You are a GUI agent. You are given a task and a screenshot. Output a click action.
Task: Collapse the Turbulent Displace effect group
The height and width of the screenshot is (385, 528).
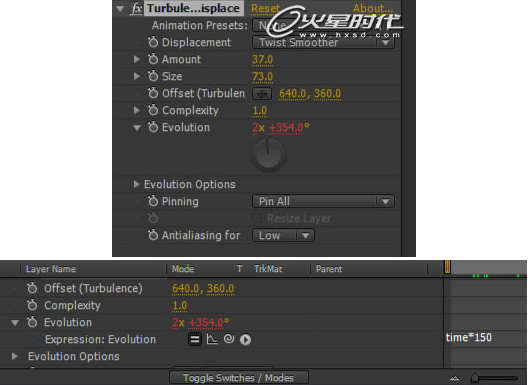[x=120, y=9]
